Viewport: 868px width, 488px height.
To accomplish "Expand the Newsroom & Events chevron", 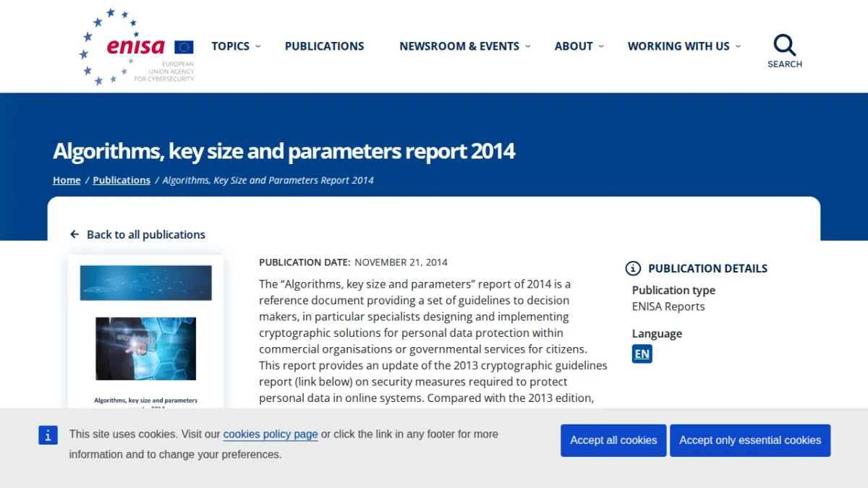I will [x=528, y=46].
